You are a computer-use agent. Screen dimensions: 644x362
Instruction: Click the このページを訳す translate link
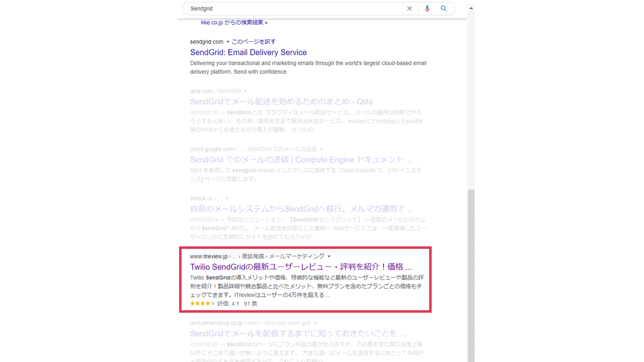(254, 42)
